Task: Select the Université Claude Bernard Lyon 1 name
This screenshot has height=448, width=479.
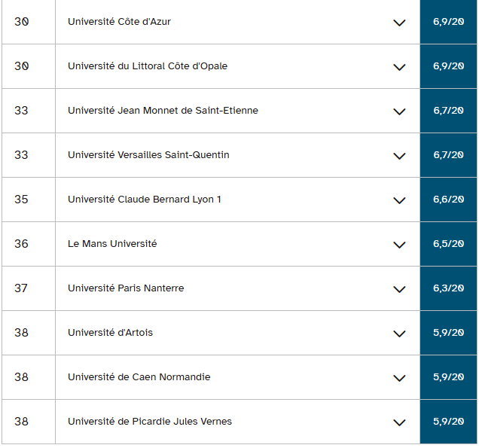Action: [x=144, y=200]
